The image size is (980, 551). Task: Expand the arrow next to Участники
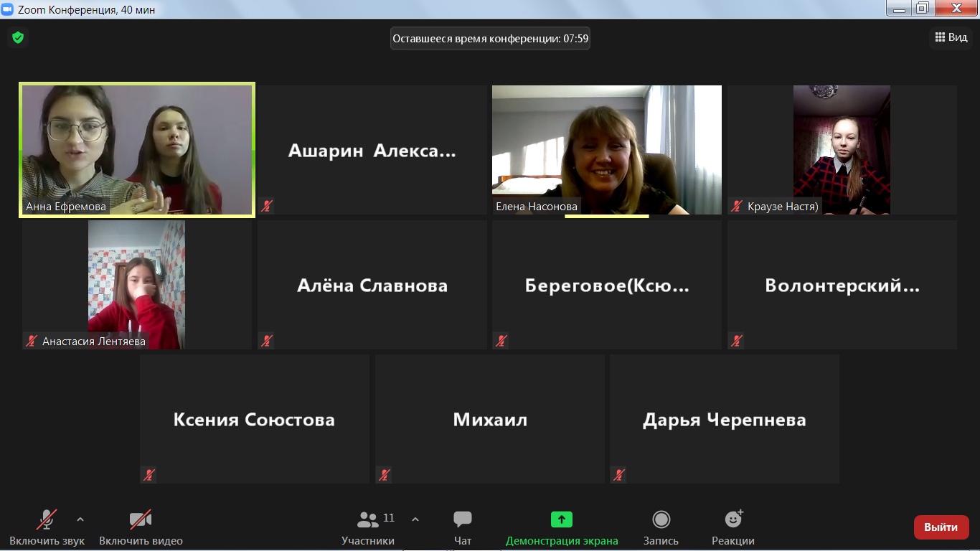[x=415, y=519]
